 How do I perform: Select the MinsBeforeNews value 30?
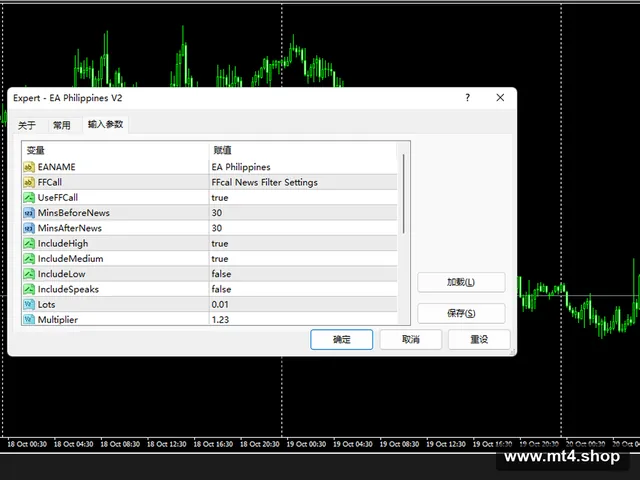click(x=217, y=213)
